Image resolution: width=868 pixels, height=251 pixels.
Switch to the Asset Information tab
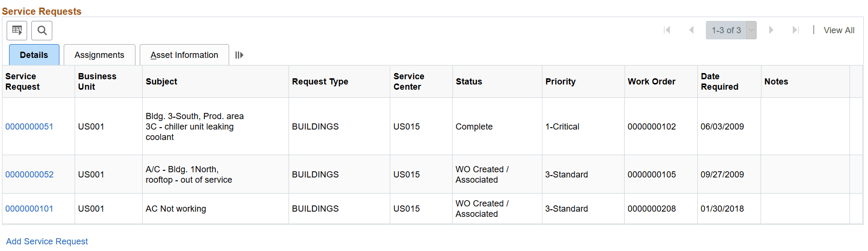click(184, 55)
